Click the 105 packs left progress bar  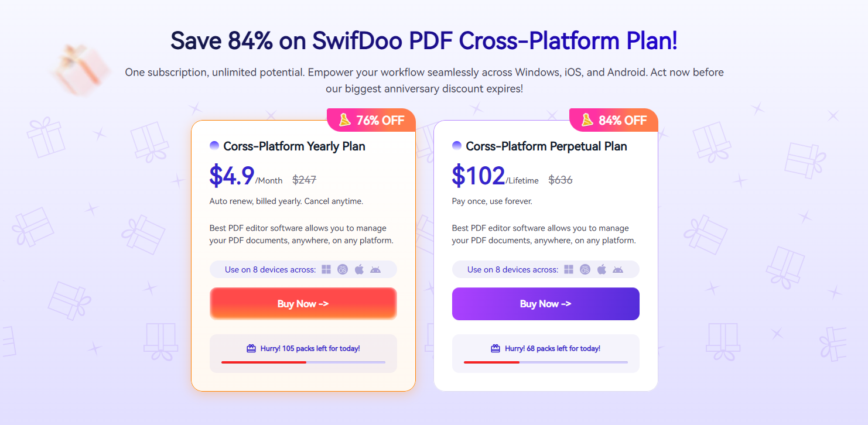tap(303, 362)
